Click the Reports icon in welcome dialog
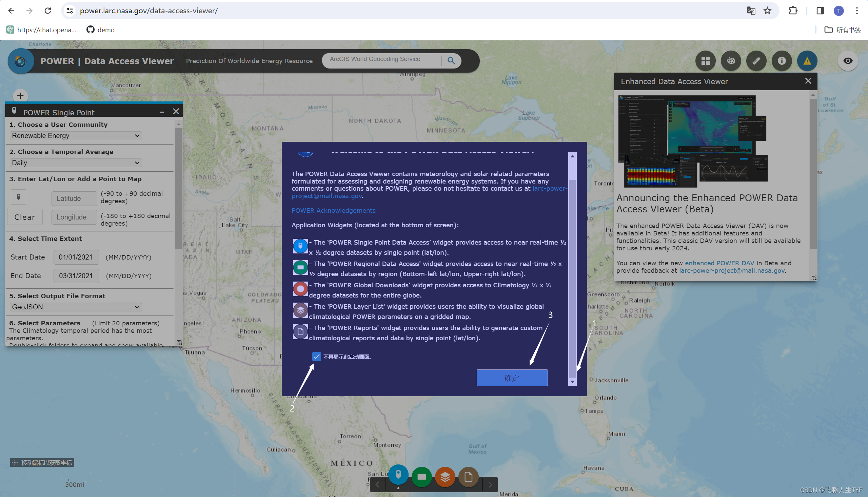868x497 pixels. [300, 331]
